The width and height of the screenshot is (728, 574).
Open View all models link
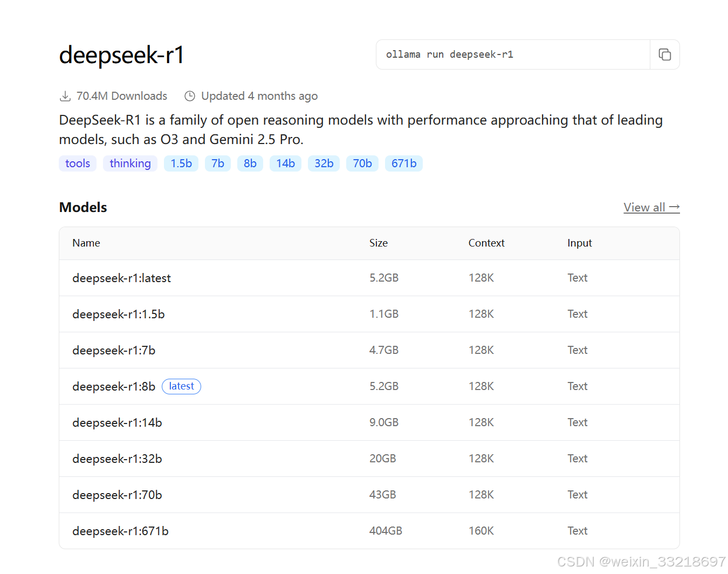(651, 208)
